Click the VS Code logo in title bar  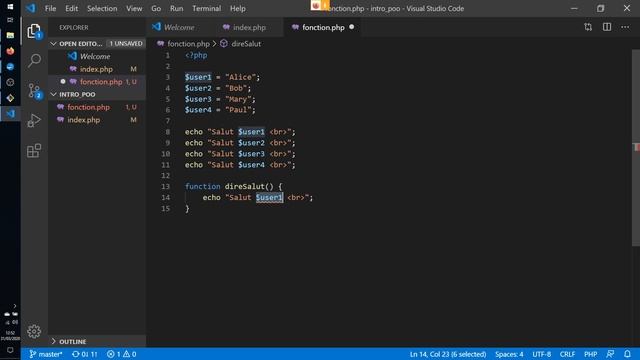click(x=31, y=8)
